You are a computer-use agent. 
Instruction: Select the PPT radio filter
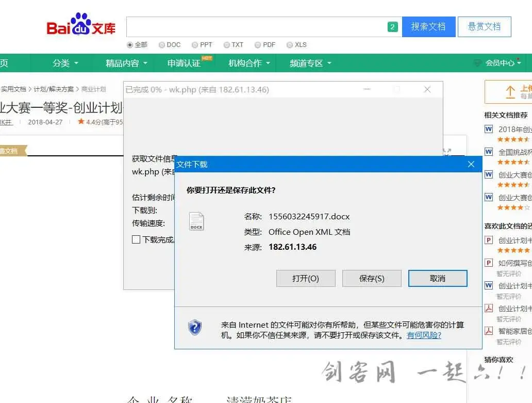pyautogui.click(x=195, y=45)
